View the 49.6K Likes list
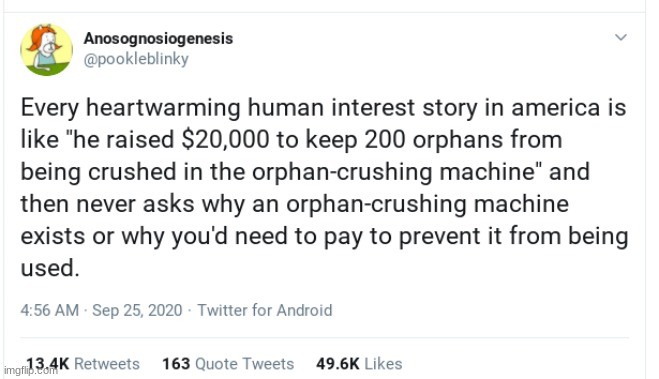The image size is (659, 379). (x=359, y=363)
